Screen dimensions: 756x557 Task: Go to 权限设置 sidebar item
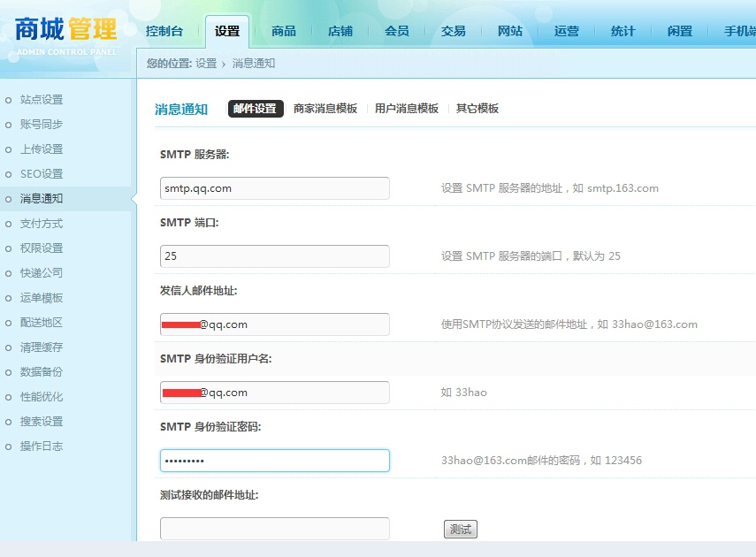coord(42,248)
